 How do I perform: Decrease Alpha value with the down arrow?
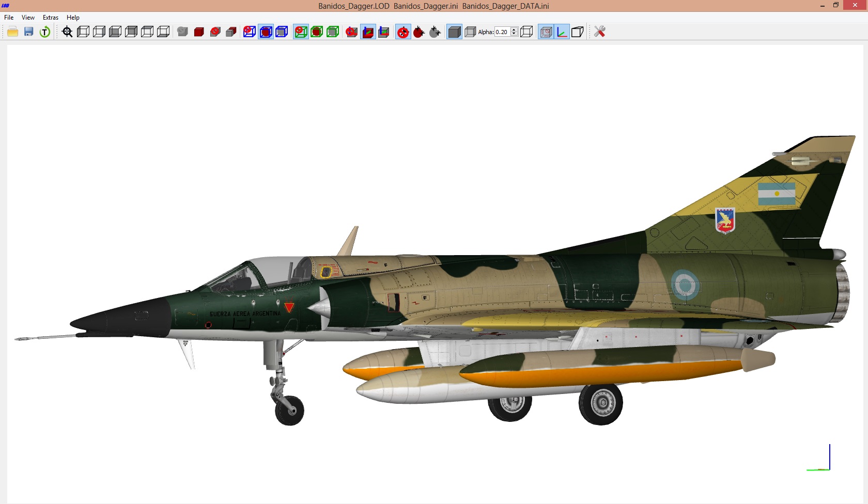[514, 34]
